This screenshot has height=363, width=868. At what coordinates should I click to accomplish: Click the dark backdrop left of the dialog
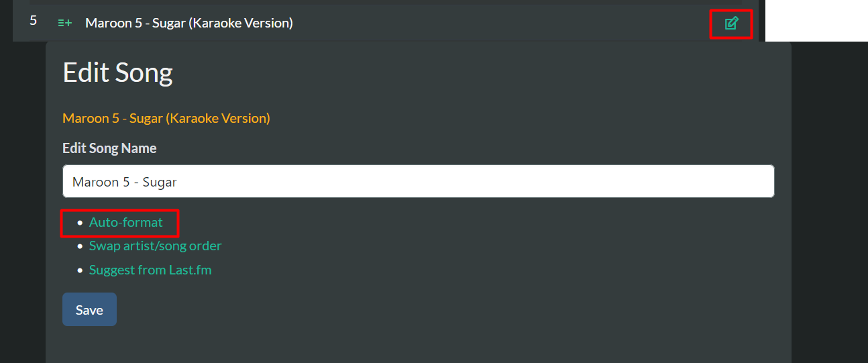pos(22,201)
